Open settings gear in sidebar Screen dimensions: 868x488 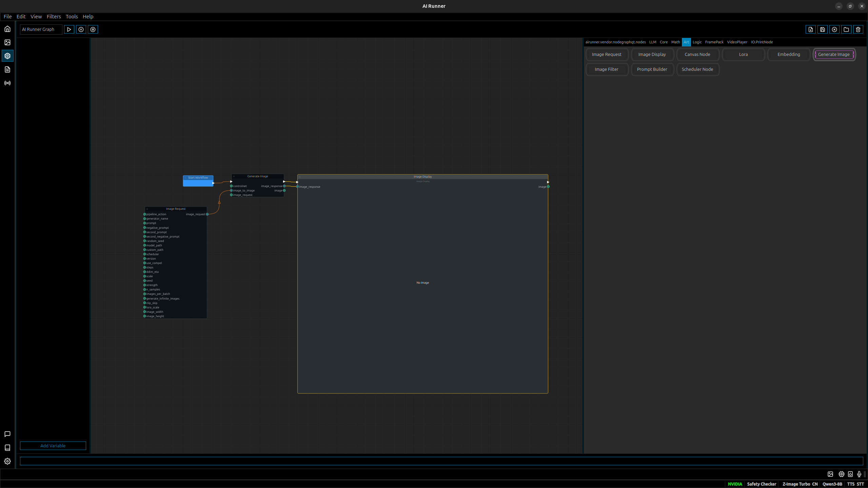tap(7, 461)
